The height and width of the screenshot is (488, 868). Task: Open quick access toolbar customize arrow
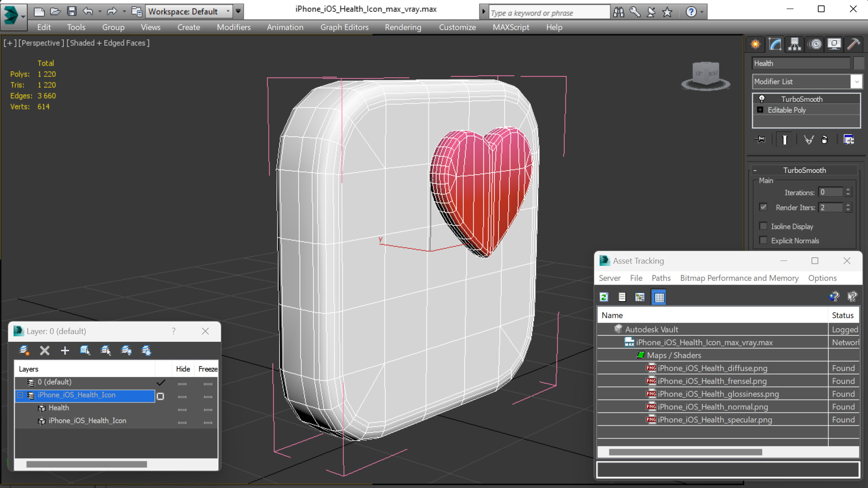(238, 11)
